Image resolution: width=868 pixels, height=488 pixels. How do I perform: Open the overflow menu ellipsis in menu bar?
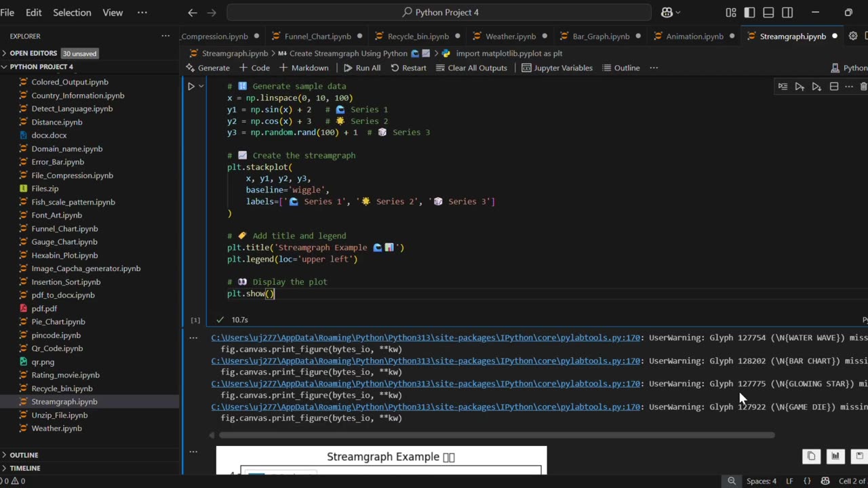[x=142, y=12]
